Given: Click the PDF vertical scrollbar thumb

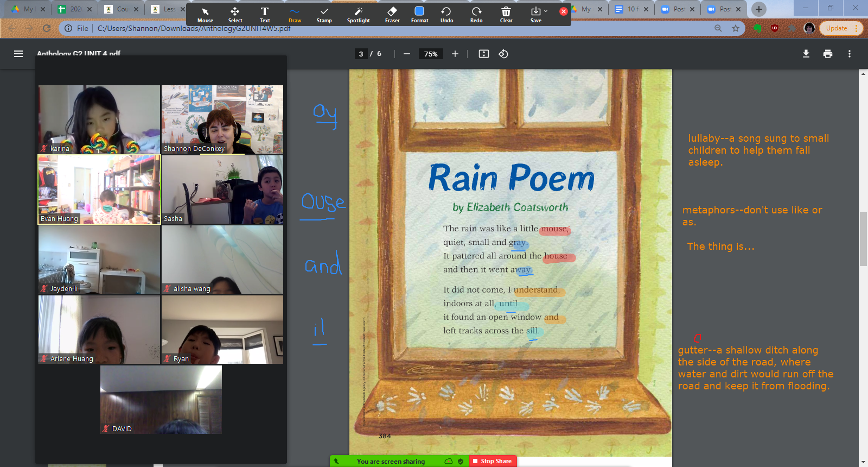Looking at the screenshot, I should point(863,239).
